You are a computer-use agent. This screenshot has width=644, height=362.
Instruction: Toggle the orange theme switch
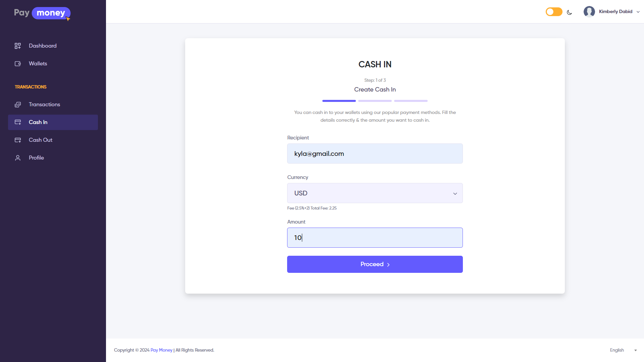(554, 12)
